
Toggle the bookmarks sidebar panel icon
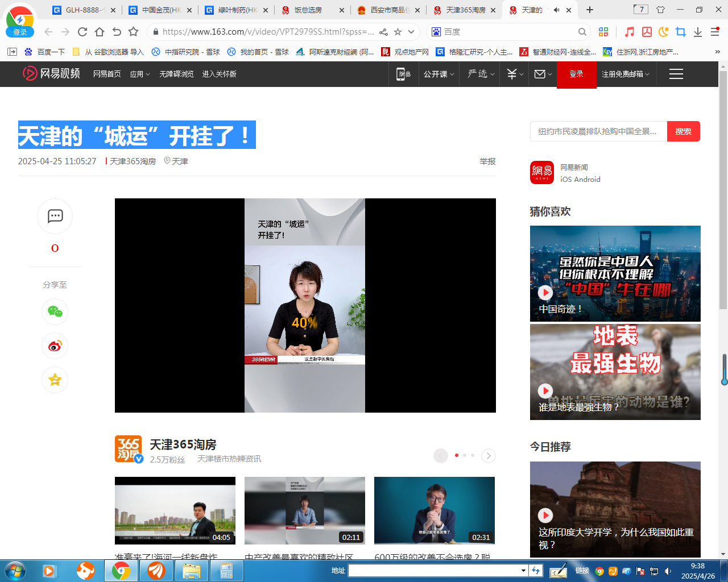12,52
